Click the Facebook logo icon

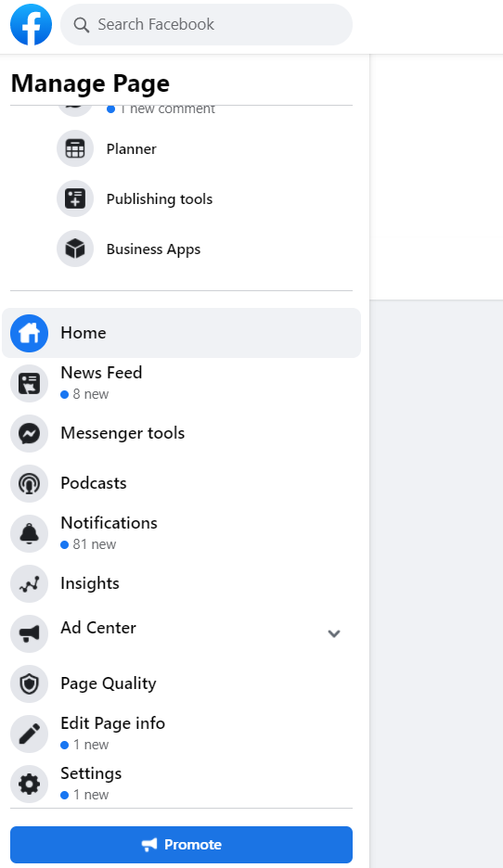(31, 24)
